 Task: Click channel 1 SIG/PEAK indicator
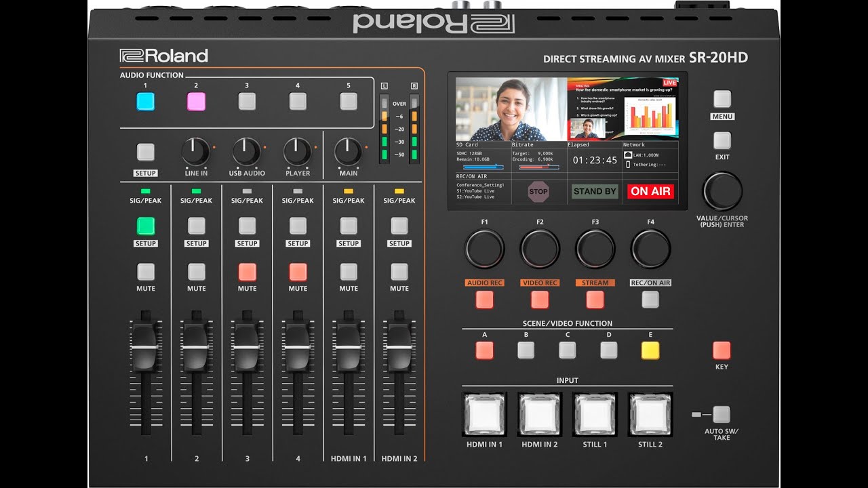pos(146,192)
